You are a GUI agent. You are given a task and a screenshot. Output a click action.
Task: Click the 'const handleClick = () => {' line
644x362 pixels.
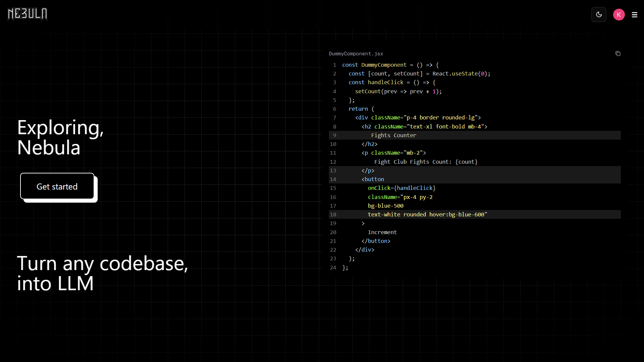[475, 82]
